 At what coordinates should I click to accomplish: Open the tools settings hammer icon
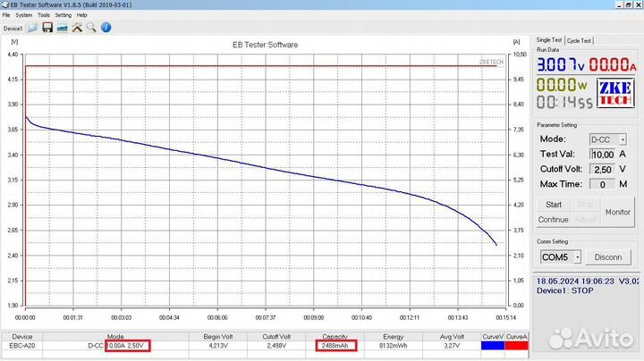tap(77, 28)
